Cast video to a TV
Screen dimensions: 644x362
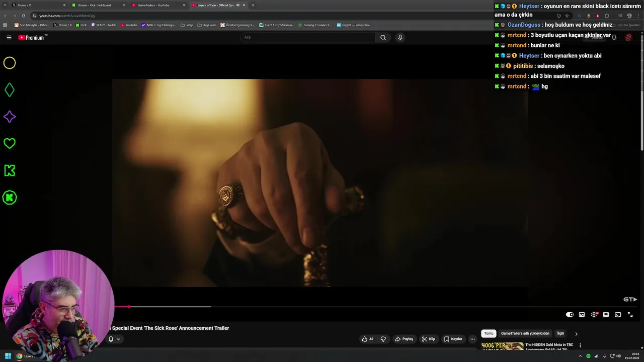[618, 315]
